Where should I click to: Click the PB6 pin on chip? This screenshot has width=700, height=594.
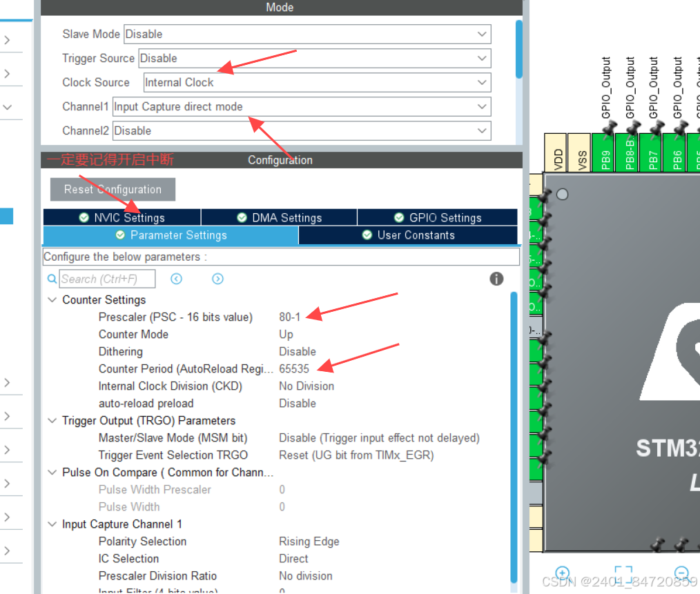[675, 153]
